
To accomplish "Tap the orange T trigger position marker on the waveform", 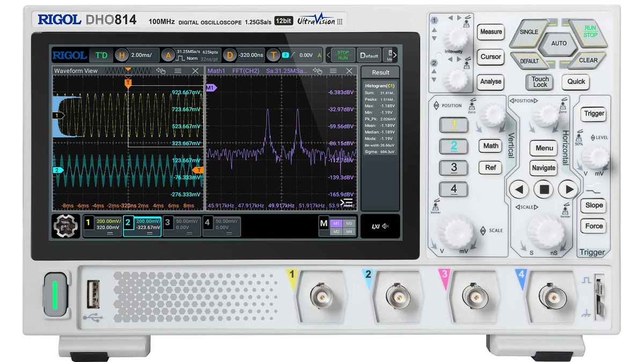I will click(128, 83).
